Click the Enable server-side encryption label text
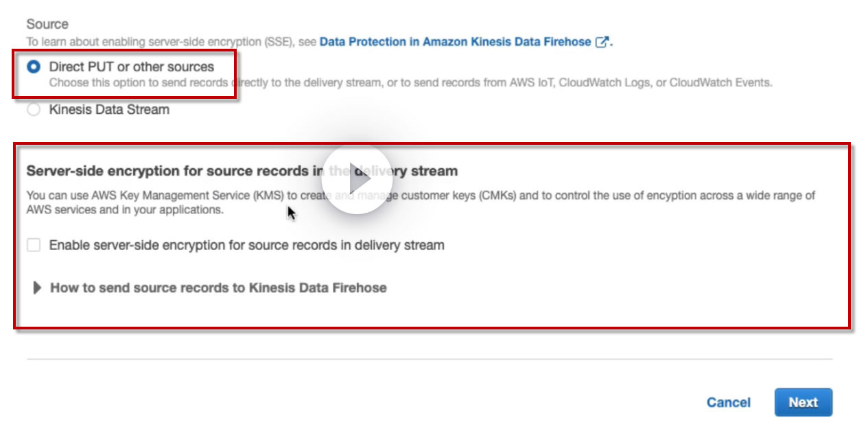Image resolution: width=868 pixels, height=431 pixels. tap(246, 245)
